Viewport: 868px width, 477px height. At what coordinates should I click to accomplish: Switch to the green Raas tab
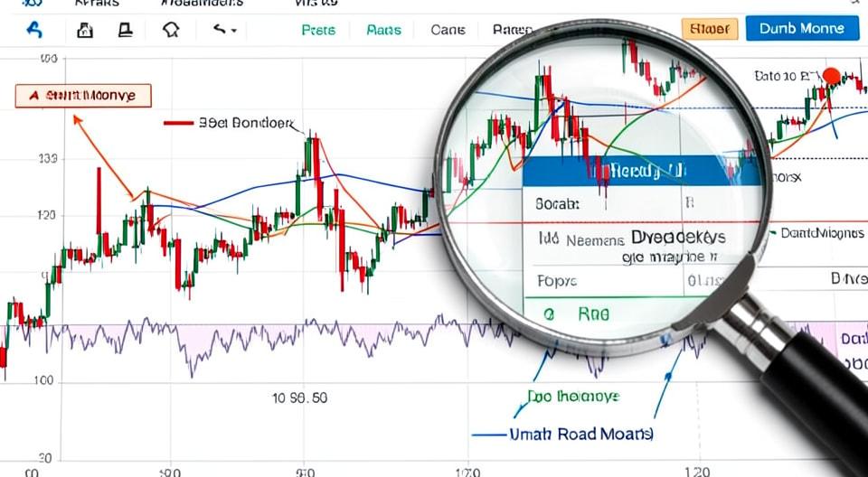(x=383, y=29)
